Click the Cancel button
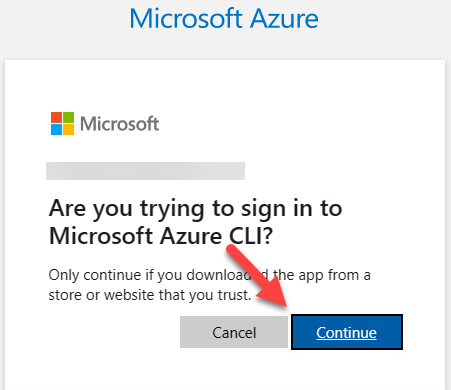The image size is (451, 390). point(234,332)
